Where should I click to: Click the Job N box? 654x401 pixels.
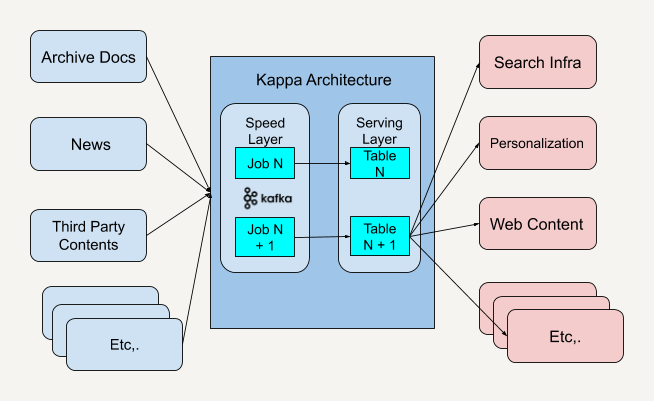click(264, 164)
